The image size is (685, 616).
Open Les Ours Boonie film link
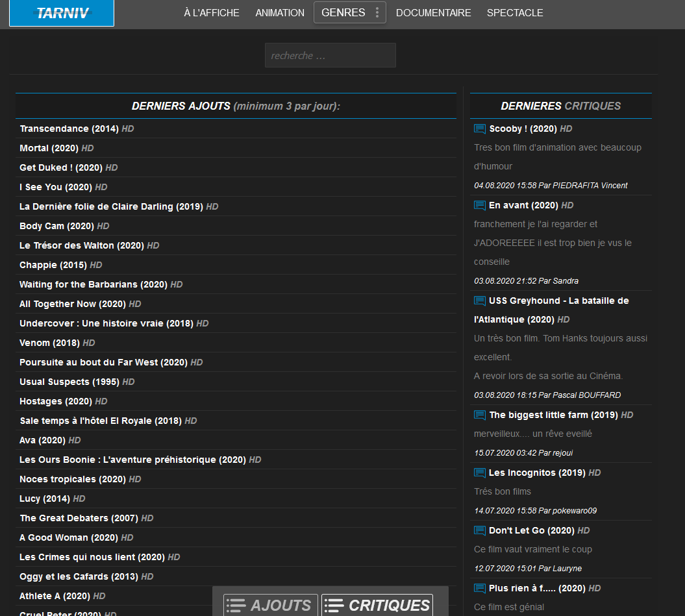pyautogui.click(x=140, y=460)
